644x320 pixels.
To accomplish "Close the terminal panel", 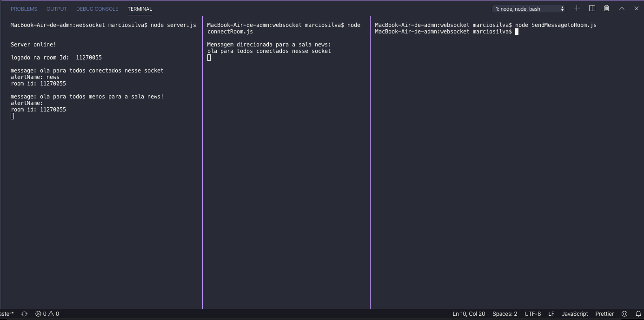I will 636,8.
